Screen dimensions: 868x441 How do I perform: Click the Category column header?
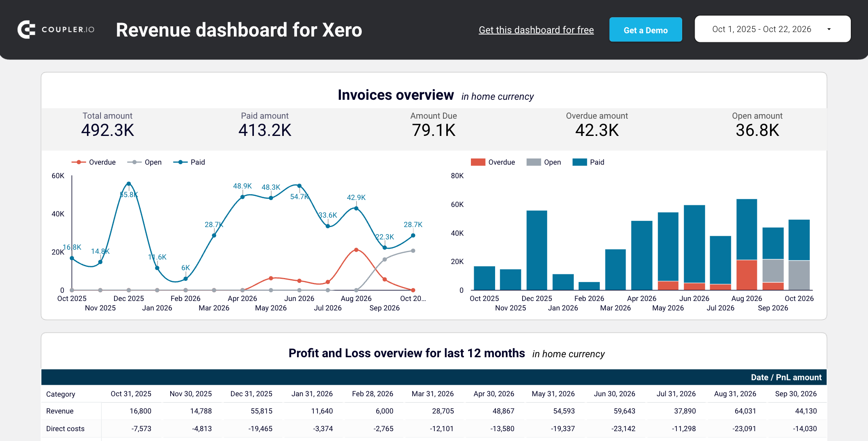coord(61,394)
